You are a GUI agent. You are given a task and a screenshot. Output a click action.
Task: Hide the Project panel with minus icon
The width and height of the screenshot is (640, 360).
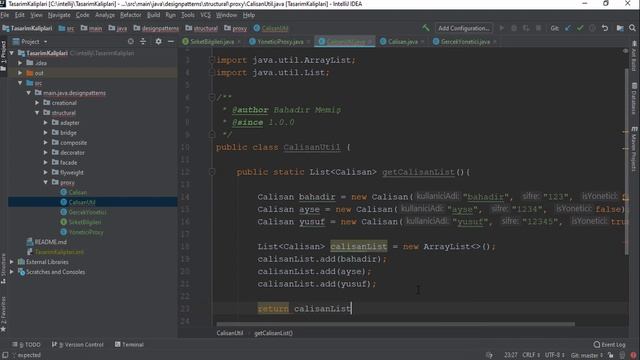click(x=171, y=41)
